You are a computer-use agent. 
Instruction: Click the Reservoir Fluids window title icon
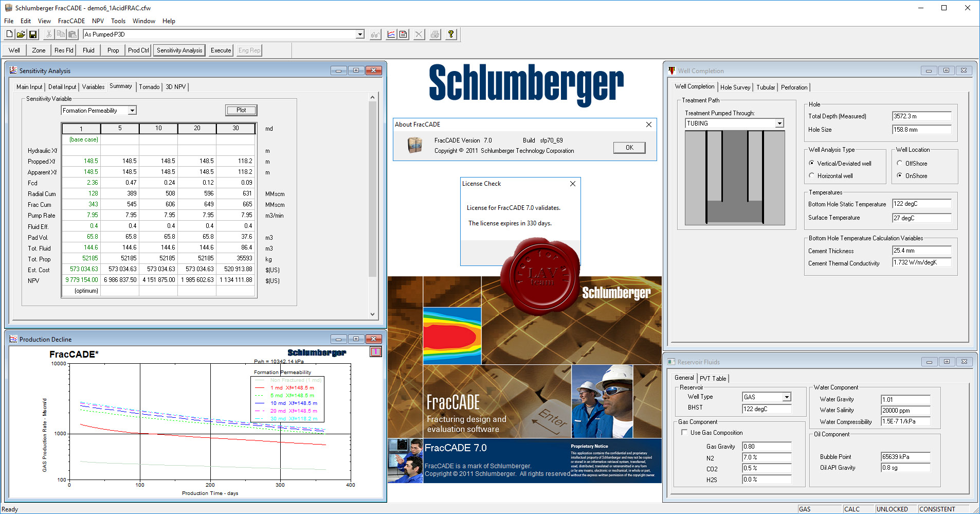click(x=672, y=362)
